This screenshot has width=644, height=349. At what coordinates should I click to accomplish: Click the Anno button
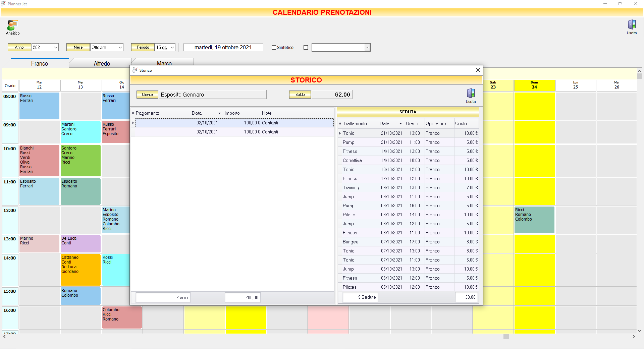click(x=19, y=47)
